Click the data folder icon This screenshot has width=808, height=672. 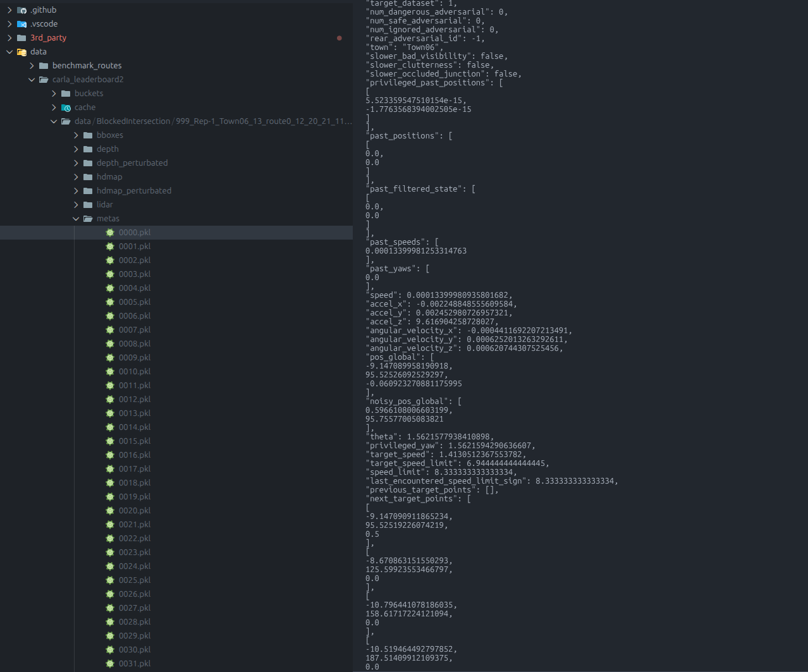(21, 52)
